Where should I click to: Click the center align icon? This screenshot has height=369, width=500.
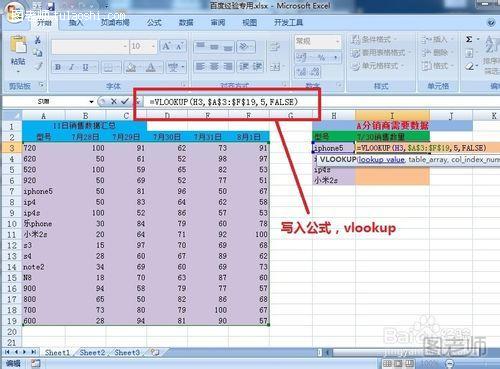click(214, 67)
